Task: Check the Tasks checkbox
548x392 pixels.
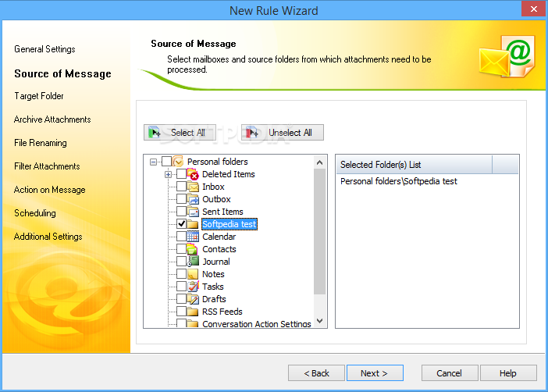Action: pyautogui.click(x=181, y=287)
